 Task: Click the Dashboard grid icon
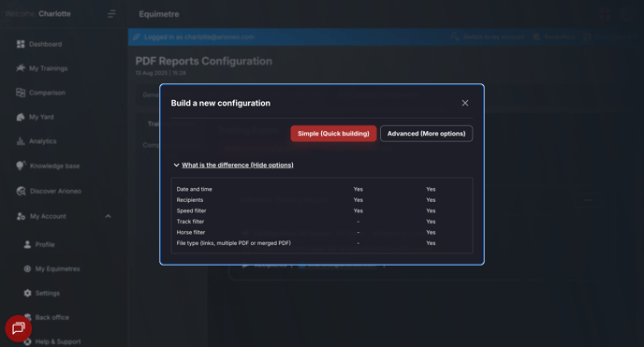(x=21, y=44)
